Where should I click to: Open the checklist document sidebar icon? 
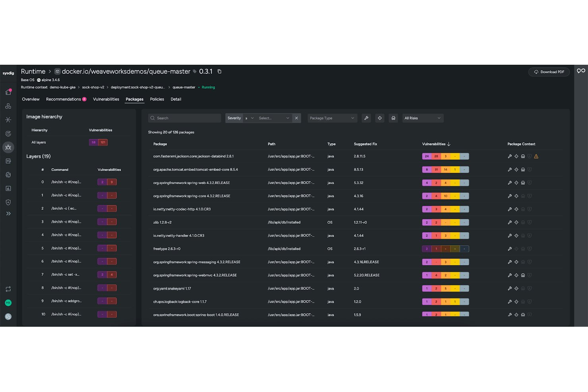tap(8, 161)
